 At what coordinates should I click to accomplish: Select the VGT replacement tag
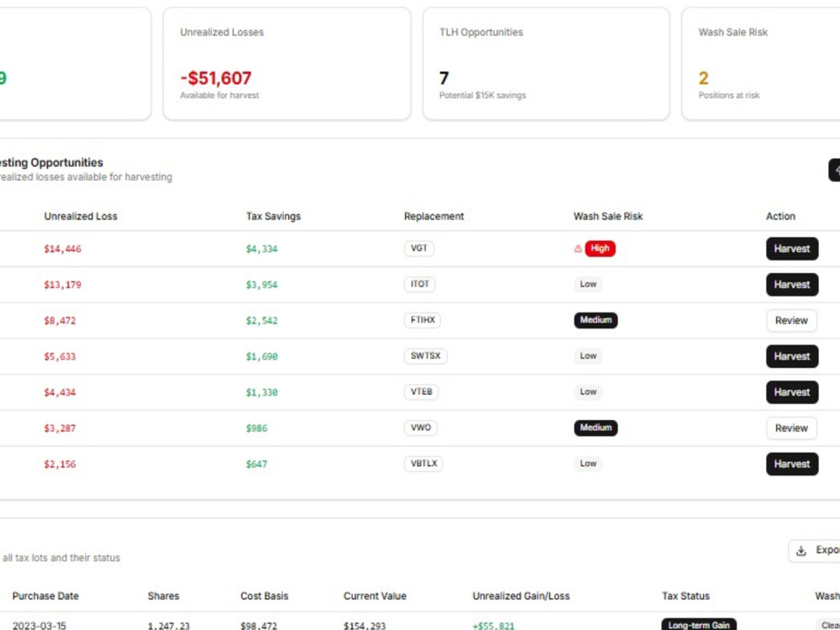point(419,249)
